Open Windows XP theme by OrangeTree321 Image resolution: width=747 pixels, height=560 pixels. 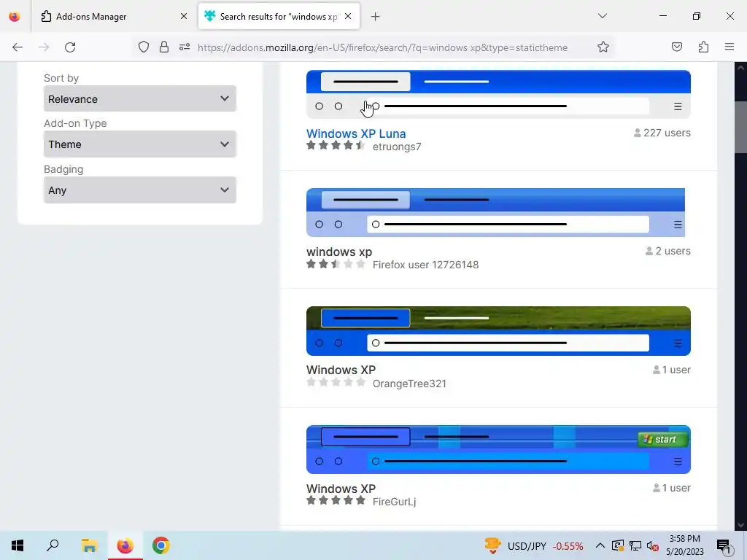(341, 370)
